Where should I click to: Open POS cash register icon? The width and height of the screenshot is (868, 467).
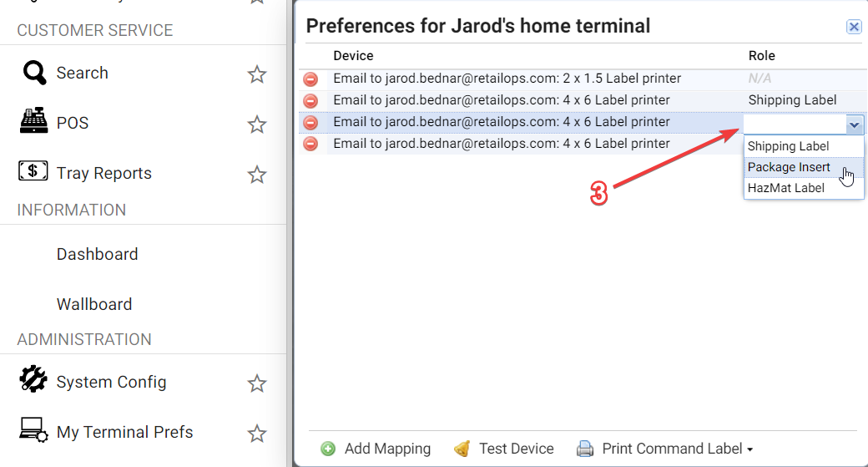point(33,122)
